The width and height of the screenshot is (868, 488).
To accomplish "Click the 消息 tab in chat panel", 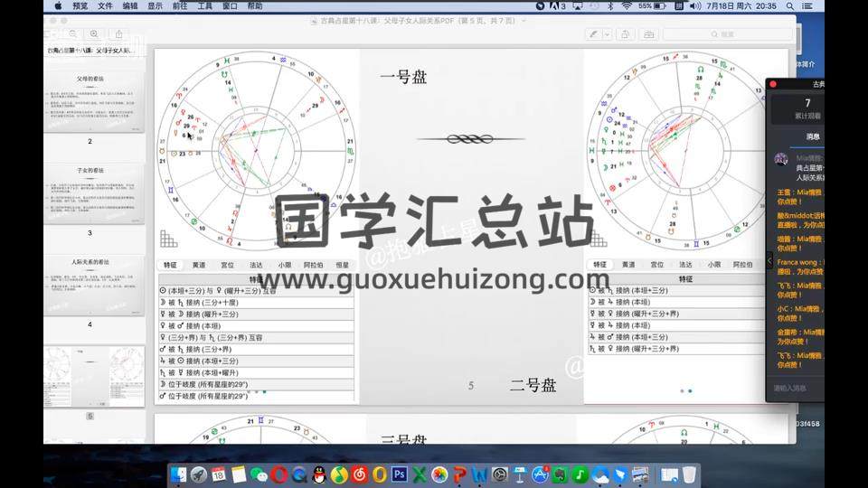I will point(813,136).
